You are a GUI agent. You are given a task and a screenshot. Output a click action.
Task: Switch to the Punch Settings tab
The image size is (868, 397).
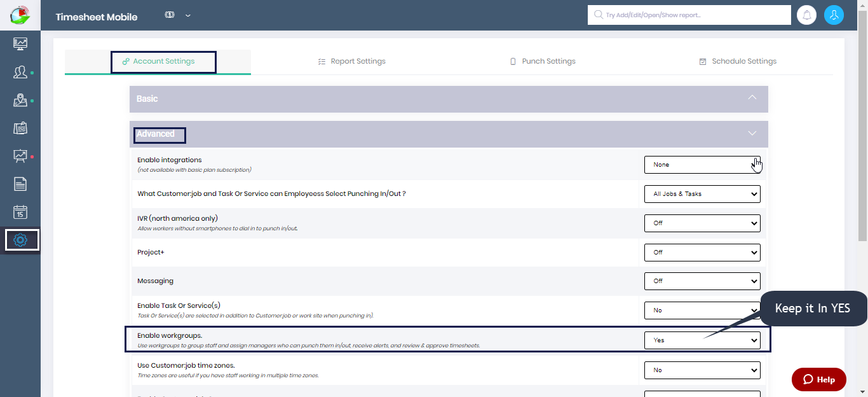542,62
